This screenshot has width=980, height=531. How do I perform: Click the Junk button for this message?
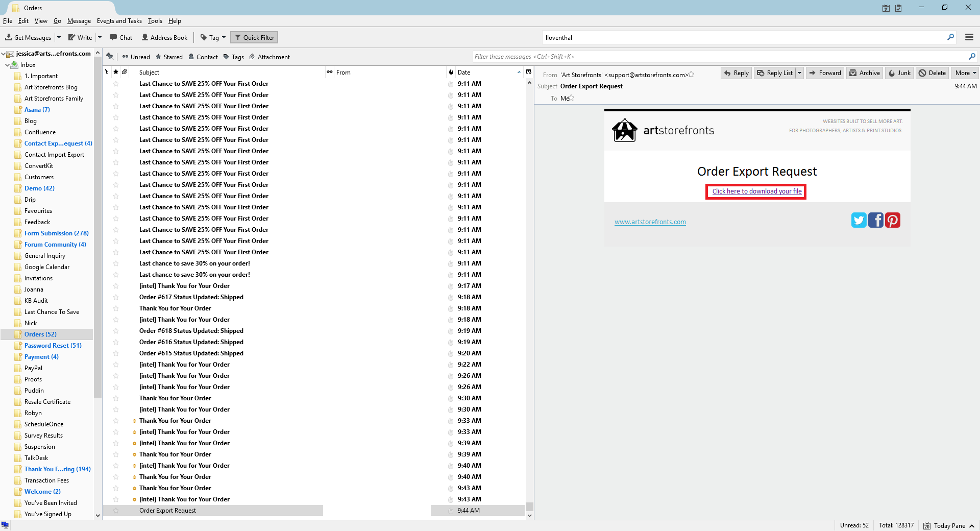899,73
